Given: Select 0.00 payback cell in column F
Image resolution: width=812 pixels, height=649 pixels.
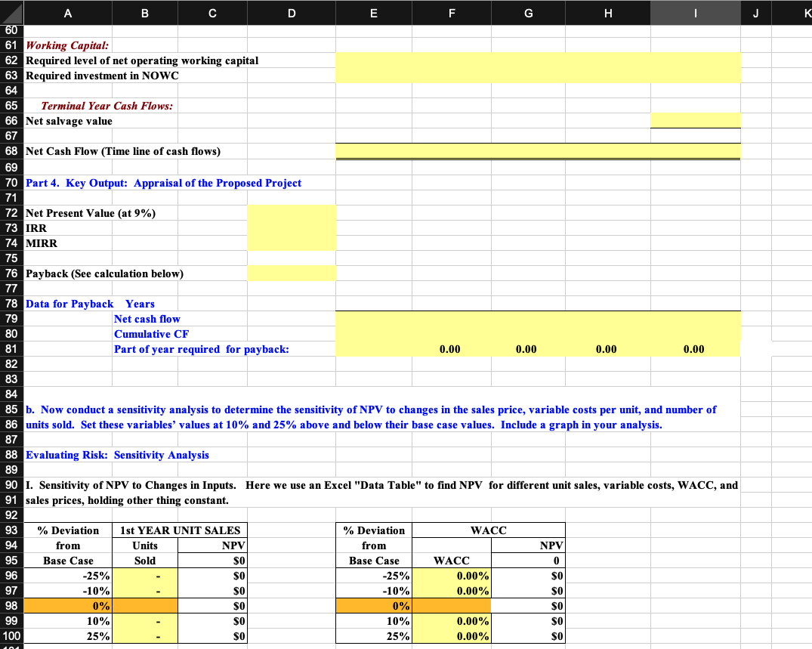Looking at the screenshot, I should 452,349.
